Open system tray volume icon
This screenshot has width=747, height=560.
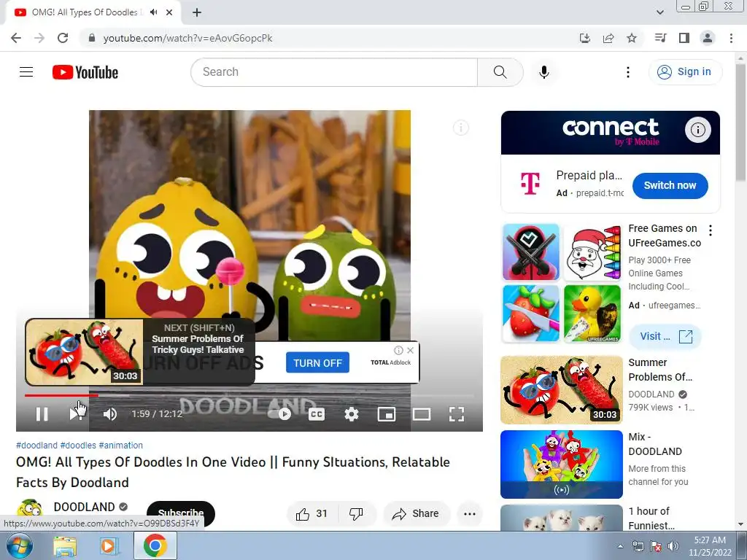(673, 546)
